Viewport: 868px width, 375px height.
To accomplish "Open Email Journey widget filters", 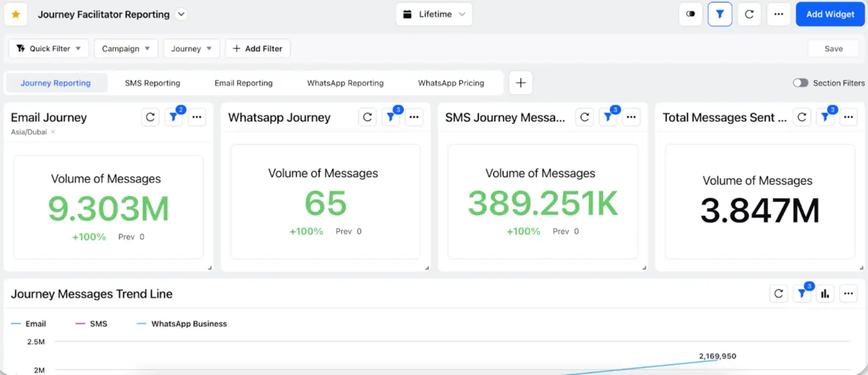I will [174, 117].
